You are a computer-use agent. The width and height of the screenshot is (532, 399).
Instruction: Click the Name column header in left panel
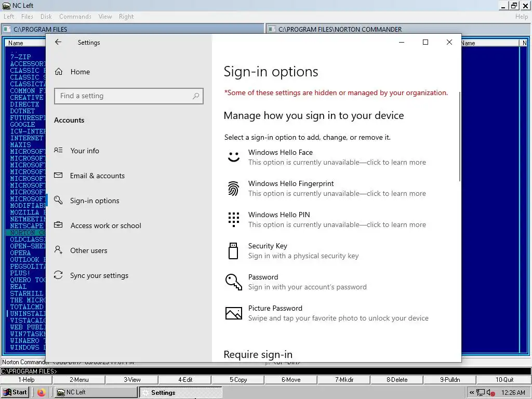(25, 43)
